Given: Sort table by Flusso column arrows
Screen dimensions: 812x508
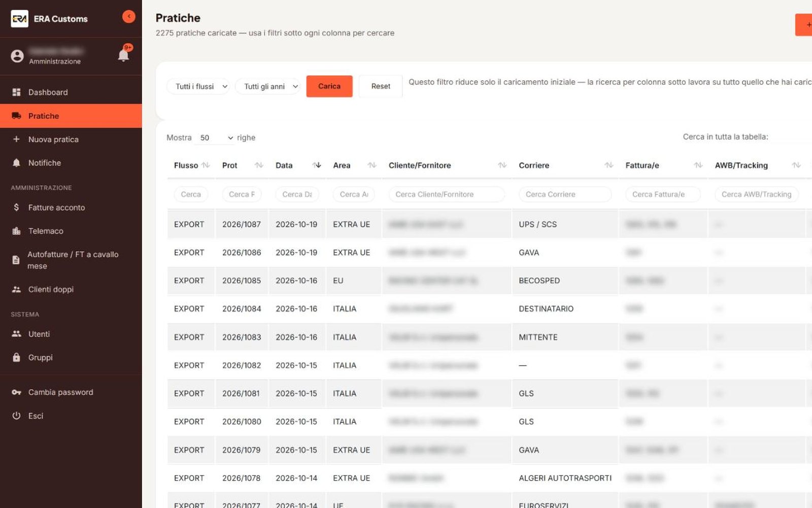Looking at the screenshot, I should (206, 165).
